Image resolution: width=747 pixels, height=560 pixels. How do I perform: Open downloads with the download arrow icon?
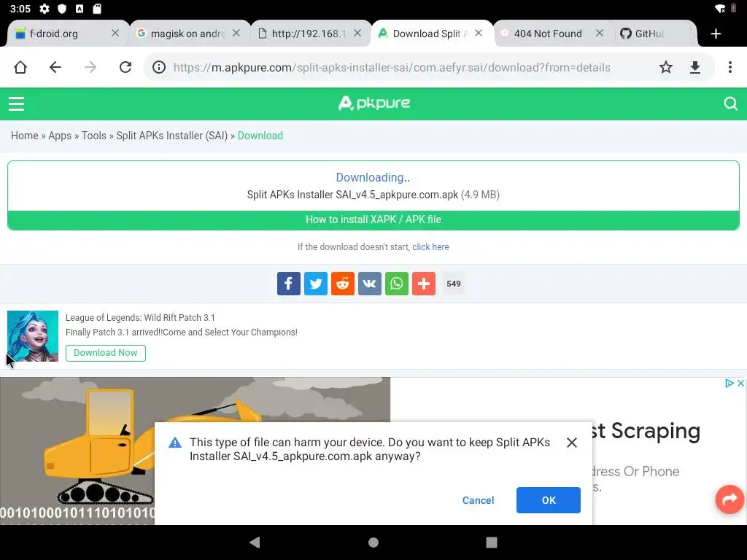pos(695,67)
